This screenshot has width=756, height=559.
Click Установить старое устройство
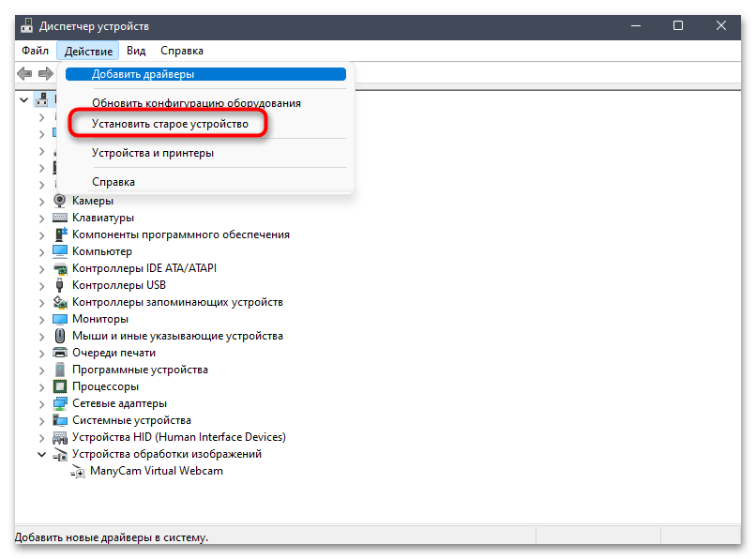[x=170, y=124]
